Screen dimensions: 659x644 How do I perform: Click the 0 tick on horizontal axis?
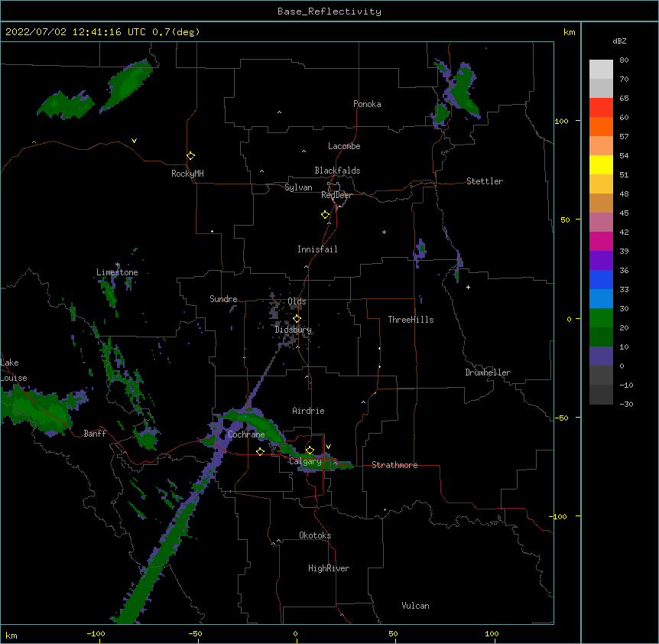point(295,633)
